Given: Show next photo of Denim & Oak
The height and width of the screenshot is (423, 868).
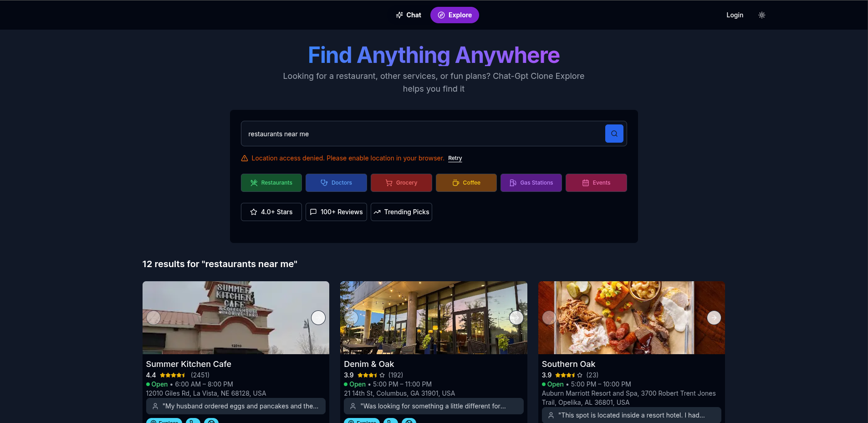Looking at the screenshot, I should click(516, 318).
